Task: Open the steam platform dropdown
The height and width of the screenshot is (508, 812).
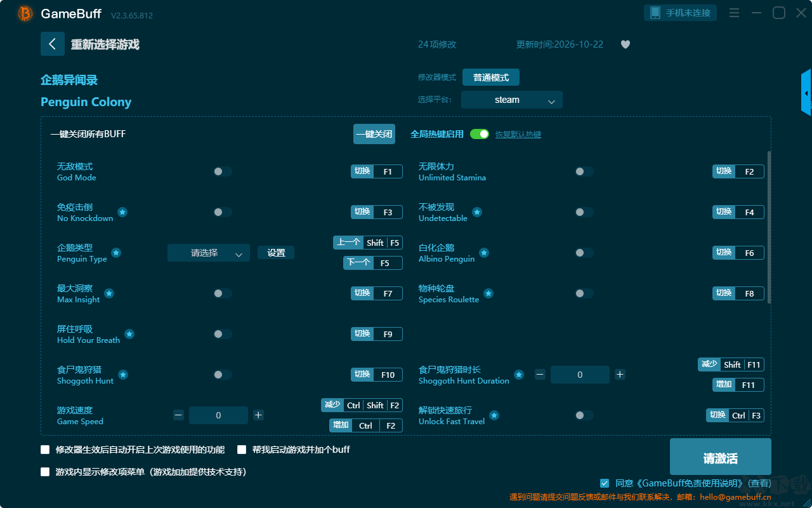Action: 512,100
